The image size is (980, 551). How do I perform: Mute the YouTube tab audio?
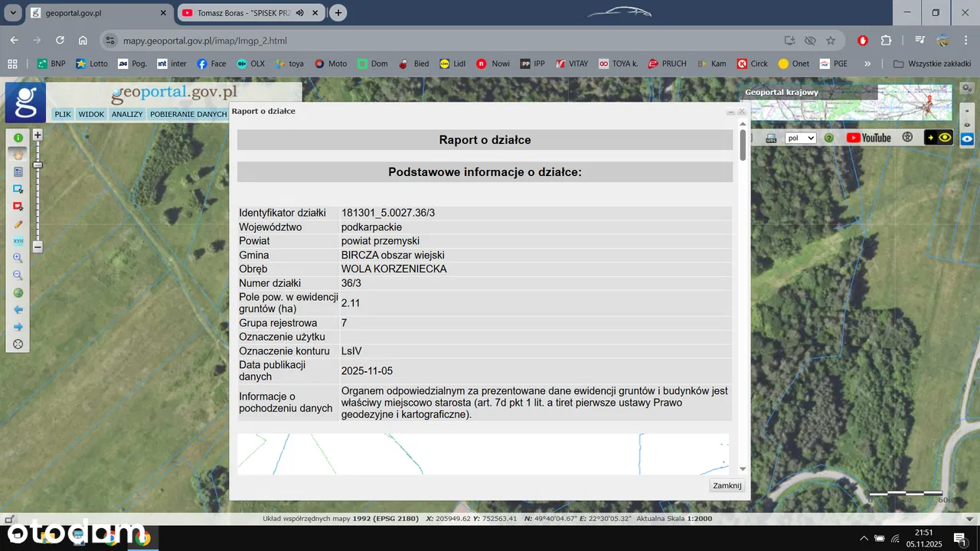300,13
